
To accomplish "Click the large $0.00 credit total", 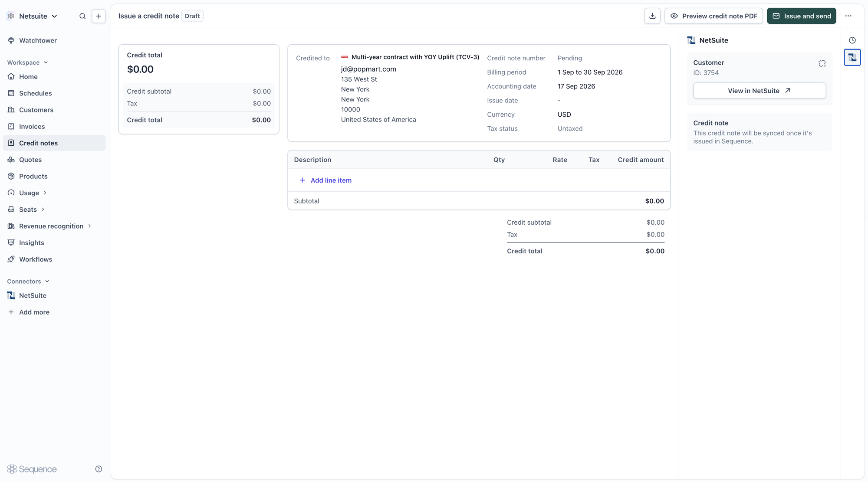I will pos(140,69).
